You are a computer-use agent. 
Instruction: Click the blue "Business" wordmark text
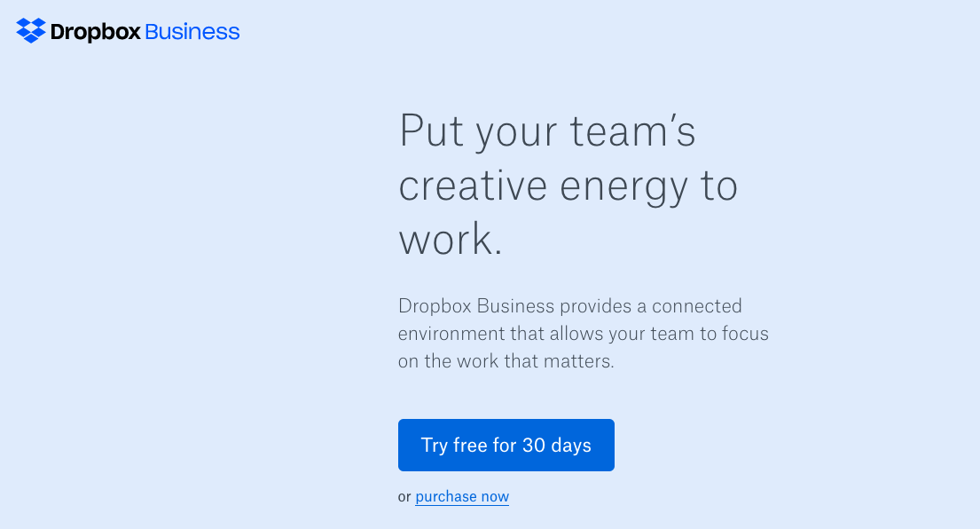point(192,32)
